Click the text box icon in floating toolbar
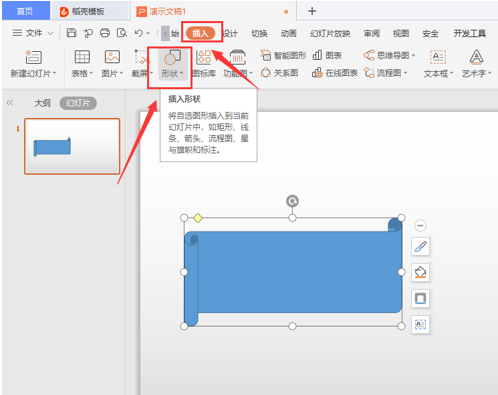498x395 pixels. (x=420, y=324)
